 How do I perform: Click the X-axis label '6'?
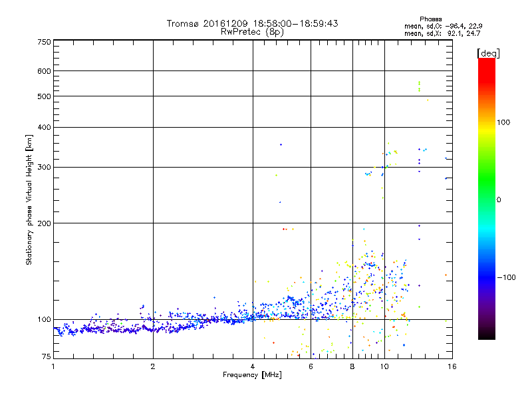coord(311,366)
